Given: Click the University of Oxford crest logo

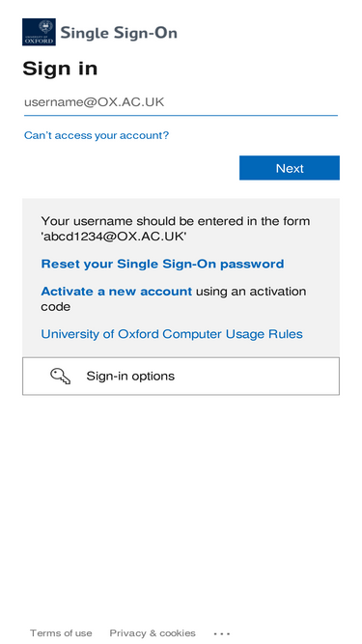Looking at the screenshot, I should pyautogui.click(x=39, y=32).
